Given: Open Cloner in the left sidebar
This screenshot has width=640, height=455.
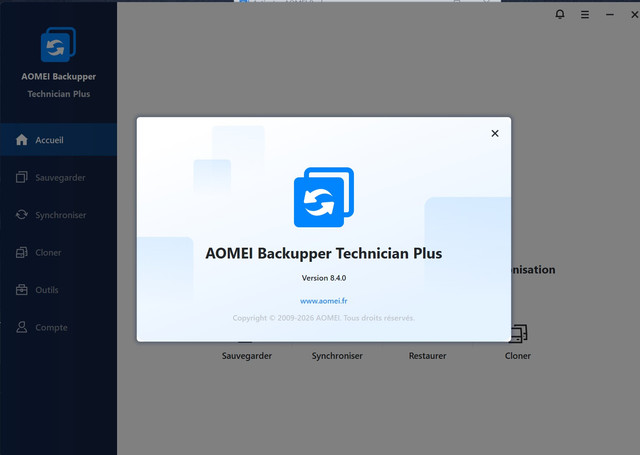Looking at the screenshot, I should click(x=58, y=253).
